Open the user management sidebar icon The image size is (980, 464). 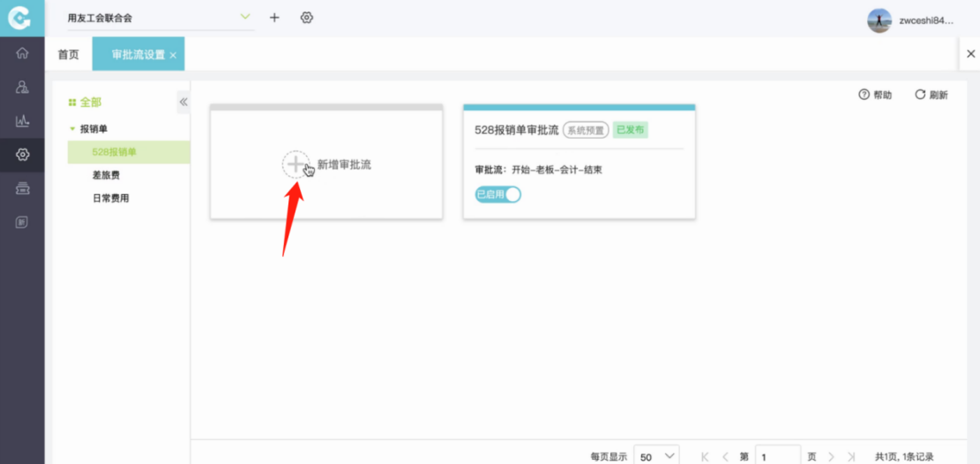[23, 87]
